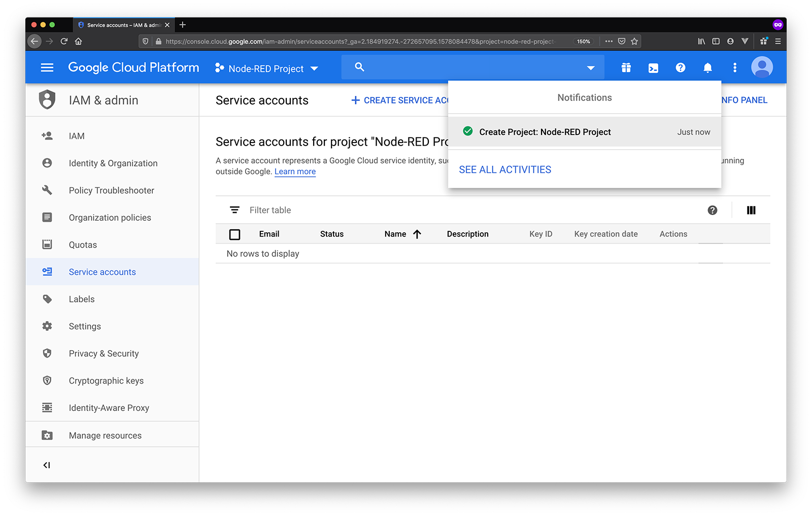Click the notifications bell icon

click(707, 67)
